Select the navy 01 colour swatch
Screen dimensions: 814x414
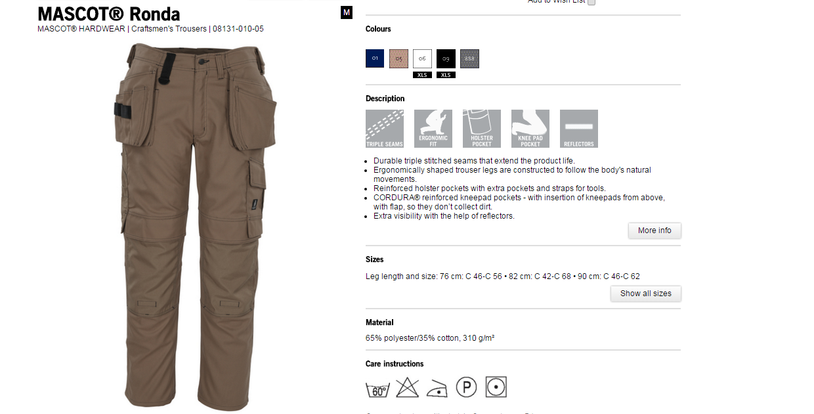pos(375,59)
